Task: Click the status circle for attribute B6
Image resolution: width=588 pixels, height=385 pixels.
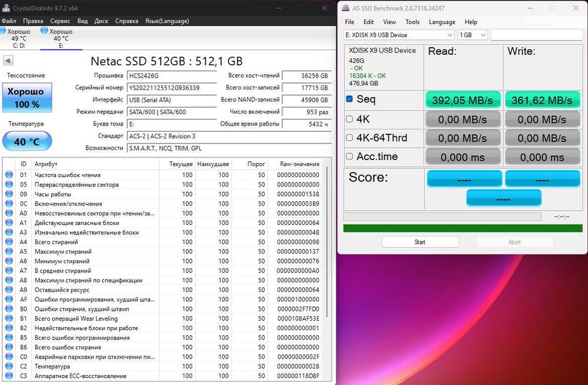Action: (9, 347)
